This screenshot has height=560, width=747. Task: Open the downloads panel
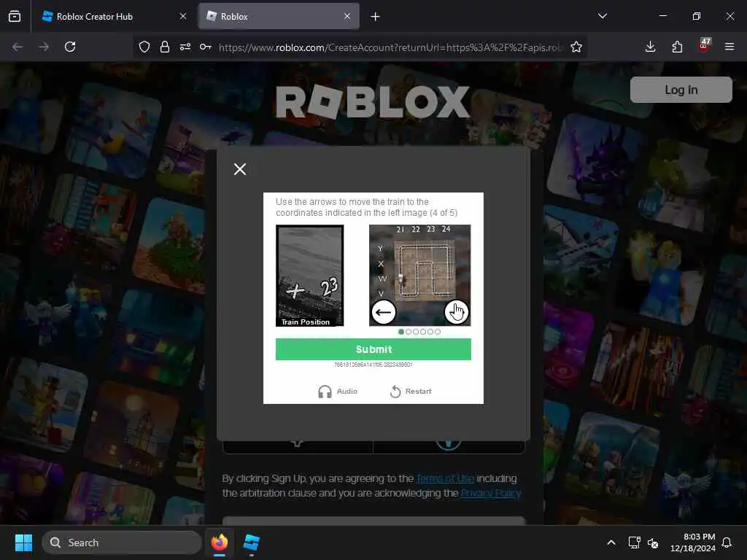tap(650, 47)
